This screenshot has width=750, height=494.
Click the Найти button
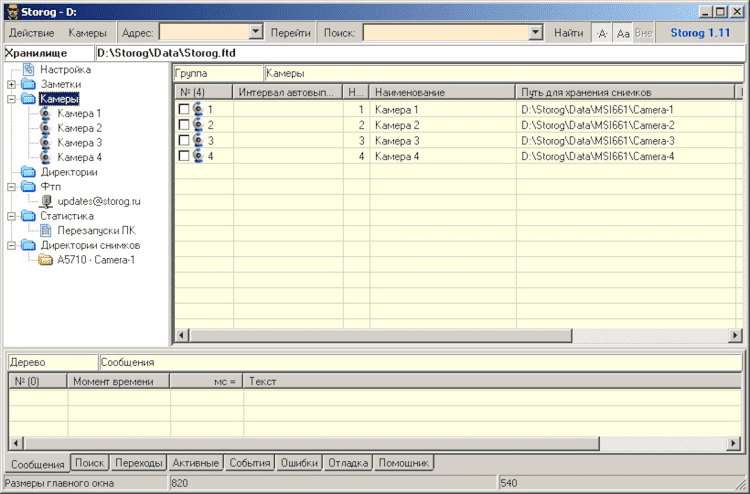pyautogui.click(x=568, y=33)
